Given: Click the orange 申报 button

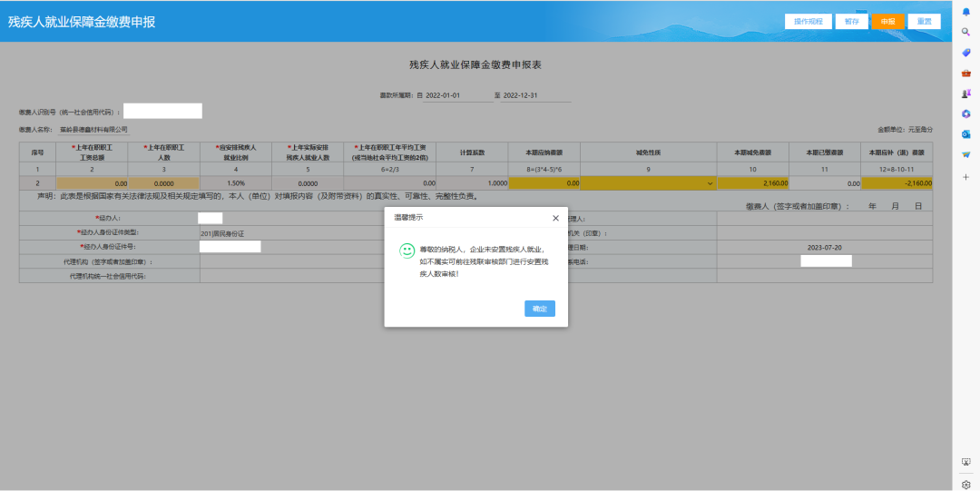Looking at the screenshot, I should click(887, 22).
